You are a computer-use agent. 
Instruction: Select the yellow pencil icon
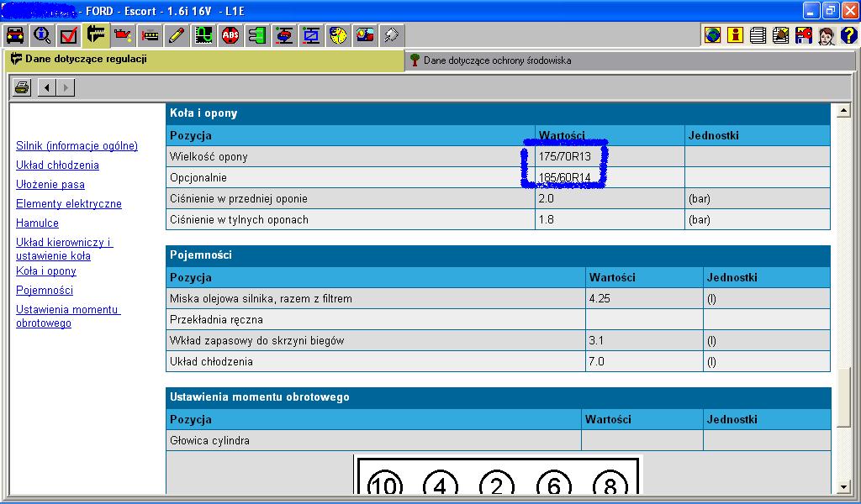[x=177, y=35]
